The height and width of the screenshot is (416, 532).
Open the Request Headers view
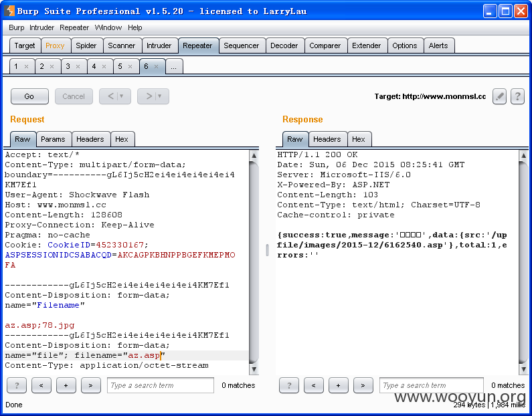(x=90, y=139)
